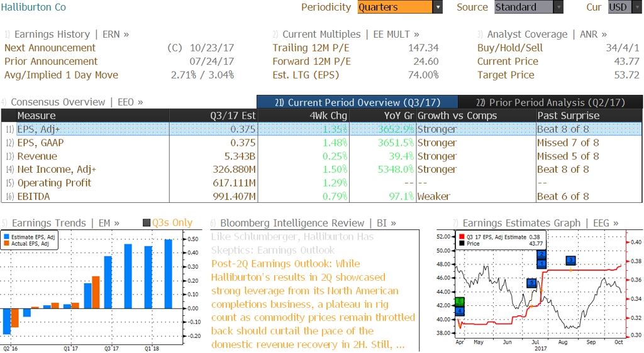
Task: Click the Measure column header
Action: point(92,116)
